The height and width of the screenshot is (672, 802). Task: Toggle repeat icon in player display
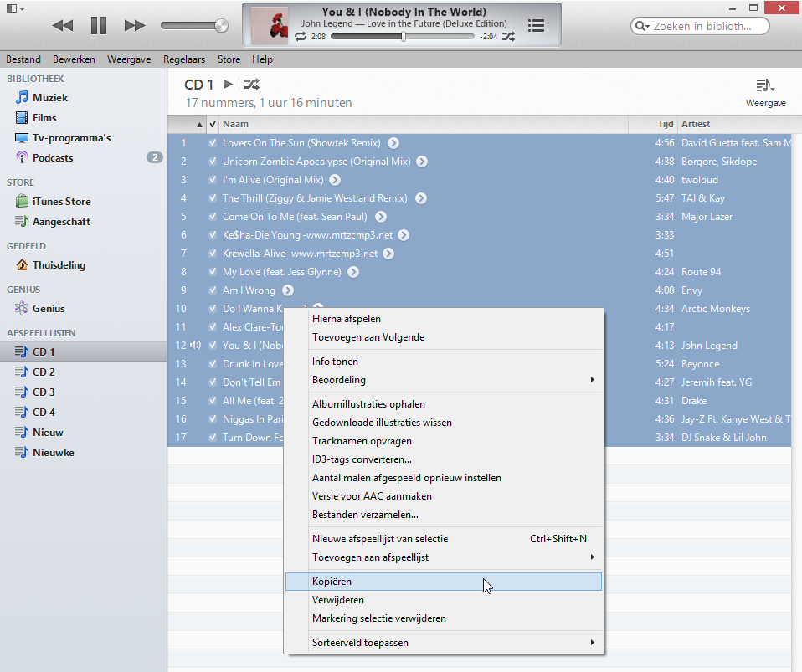point(301,36)
